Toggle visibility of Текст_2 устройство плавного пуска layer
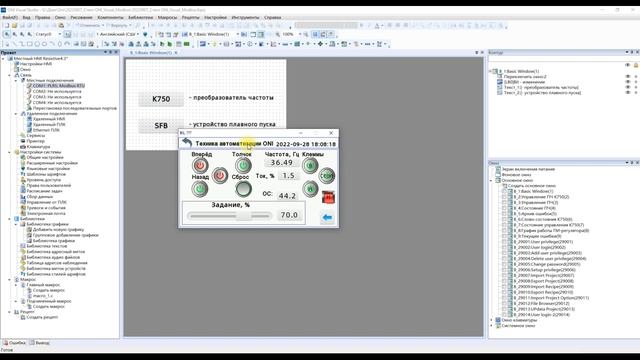 point(628,93)
